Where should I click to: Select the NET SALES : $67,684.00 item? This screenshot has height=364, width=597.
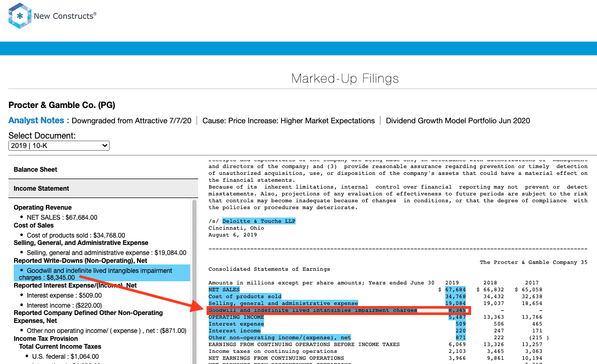click(x=62, y=218)
